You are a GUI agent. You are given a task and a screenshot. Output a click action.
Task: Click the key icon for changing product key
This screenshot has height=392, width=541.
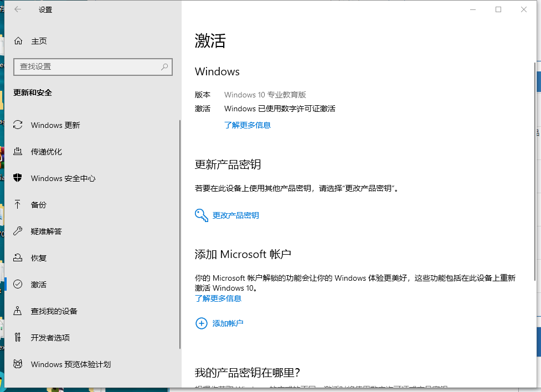click(201, 215)
